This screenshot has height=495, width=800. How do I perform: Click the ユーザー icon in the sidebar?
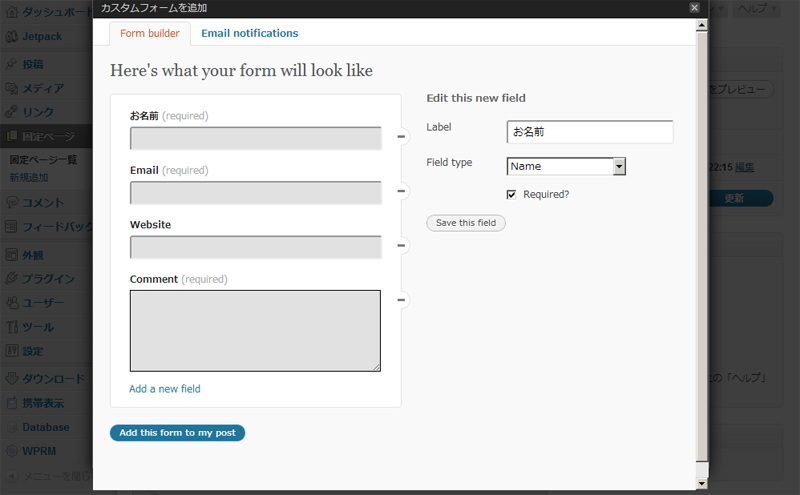click(x=11, y=303)
